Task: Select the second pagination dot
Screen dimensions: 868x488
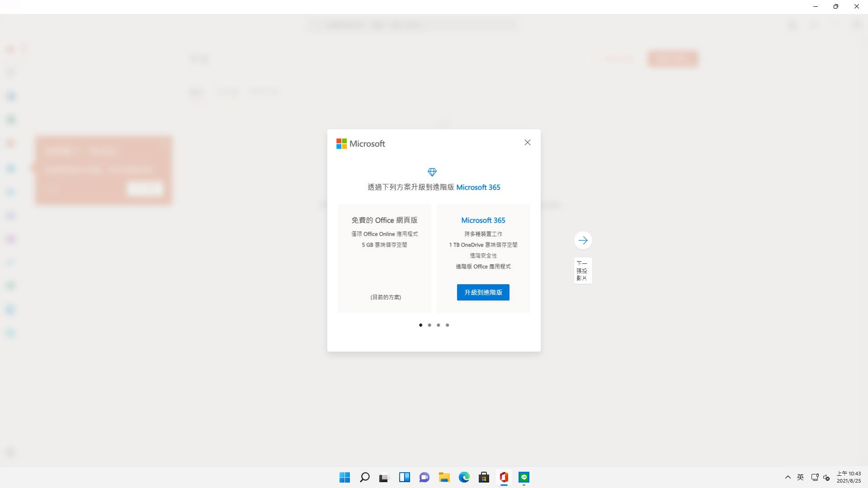Action: pos(429,325)
